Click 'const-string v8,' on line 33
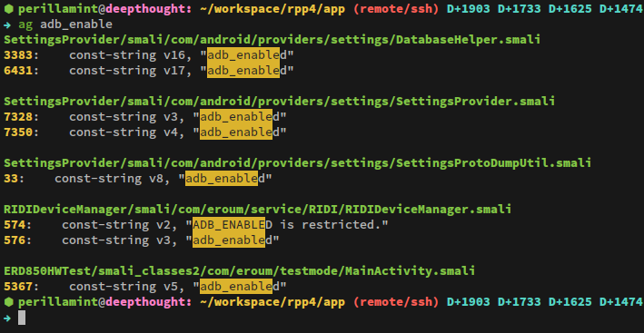 pyautogui.click(x=113, y=179)
